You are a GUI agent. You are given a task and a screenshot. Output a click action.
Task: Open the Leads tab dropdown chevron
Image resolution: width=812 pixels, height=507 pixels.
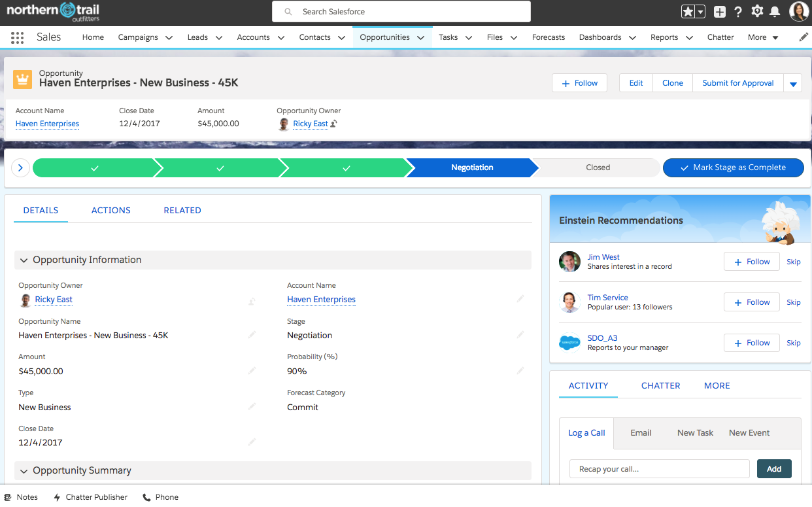click(219, 38)
